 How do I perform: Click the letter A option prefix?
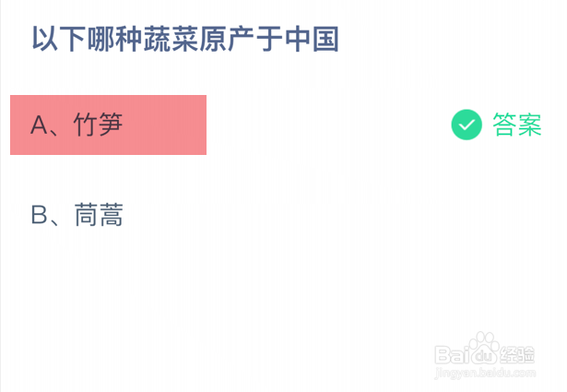(x=39, y=125)
